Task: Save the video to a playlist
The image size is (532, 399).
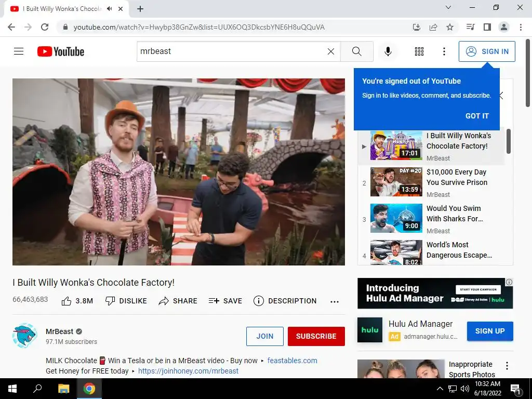Action: [x=225, y=301]
